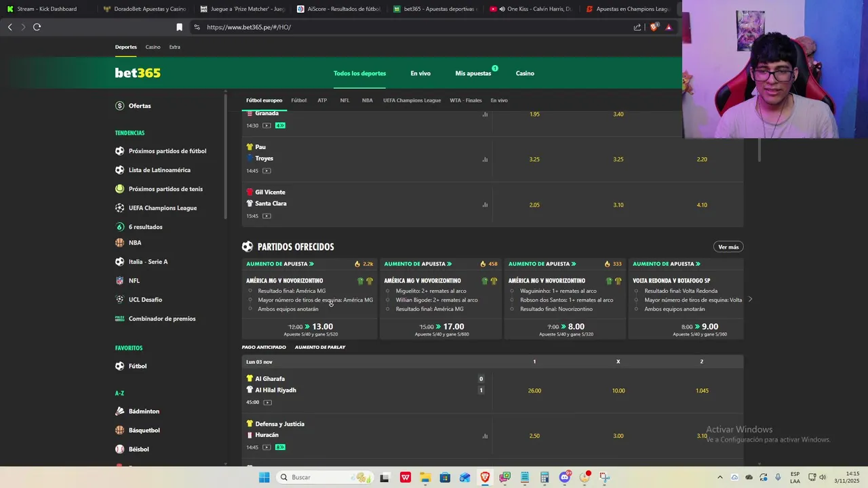This screenshot has width=868, height=488.
Task: Go back with the browser back arrow
Action: click(9, 27)
